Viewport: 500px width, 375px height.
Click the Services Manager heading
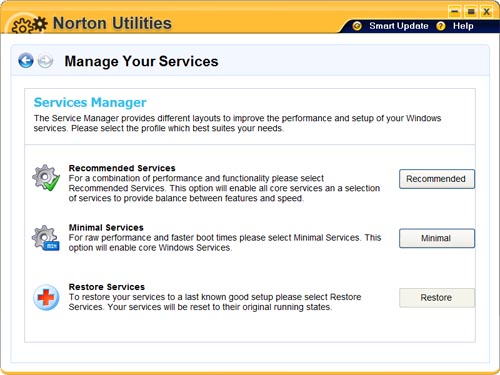point(90,102)
